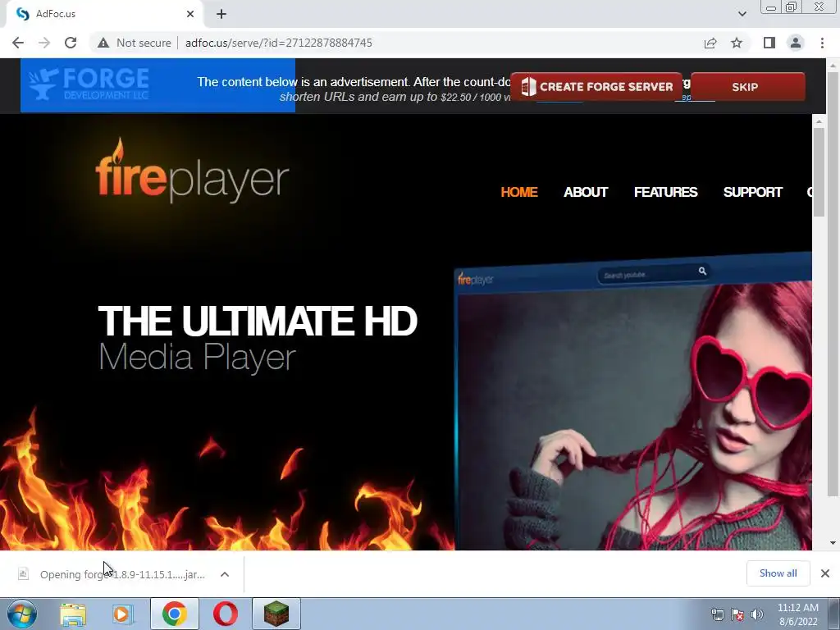The height and width of the screenshot is (630, 840).
Task: Open the HOME menu item
Action: pyautogui.click(x=519, y=192)
